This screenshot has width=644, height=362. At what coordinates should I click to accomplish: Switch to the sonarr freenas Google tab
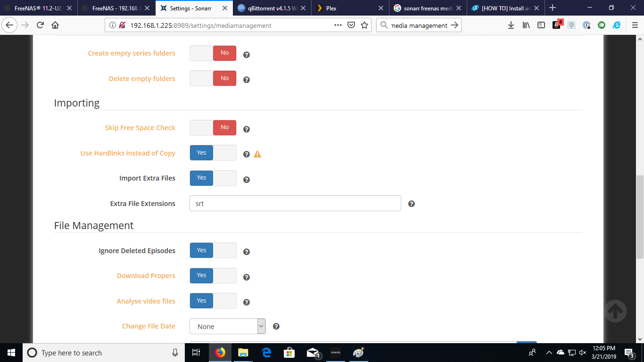428,8
